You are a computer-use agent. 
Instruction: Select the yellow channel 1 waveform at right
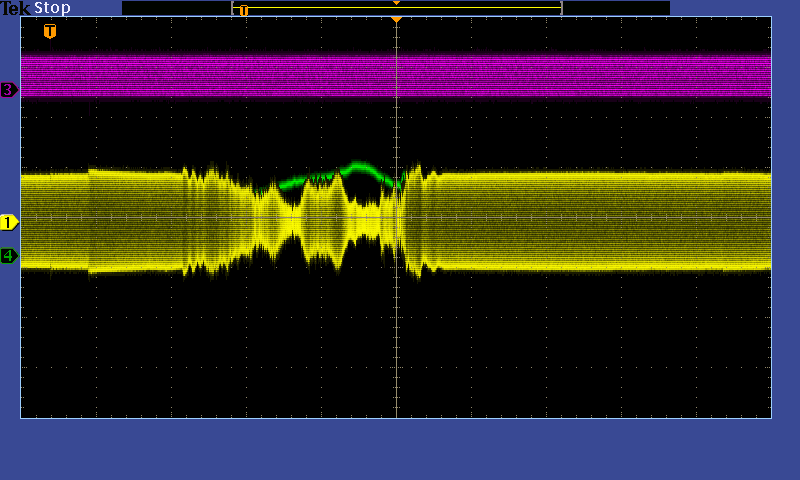620,221
